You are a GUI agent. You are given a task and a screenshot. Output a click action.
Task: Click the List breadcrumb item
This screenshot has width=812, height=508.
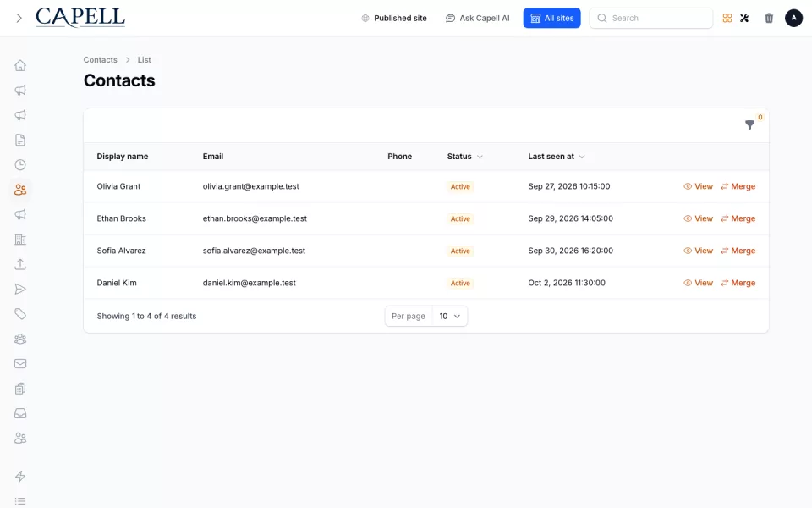[x=144, y=59]
